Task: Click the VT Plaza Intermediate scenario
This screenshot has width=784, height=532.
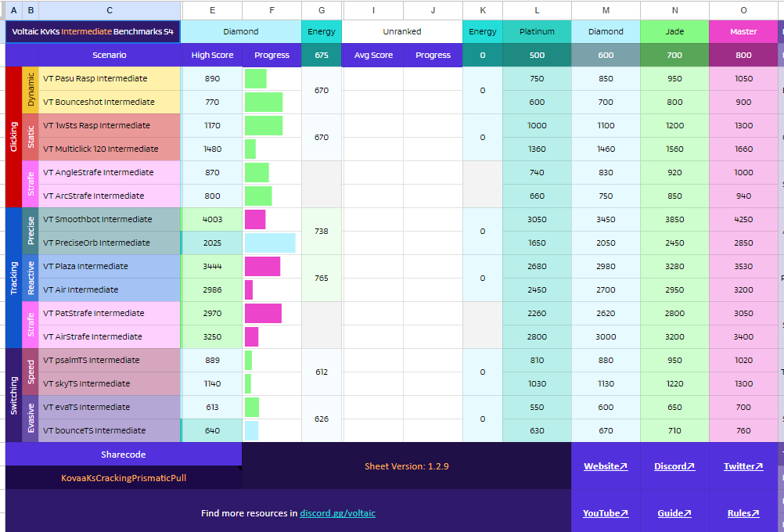Action: point(110,267)
